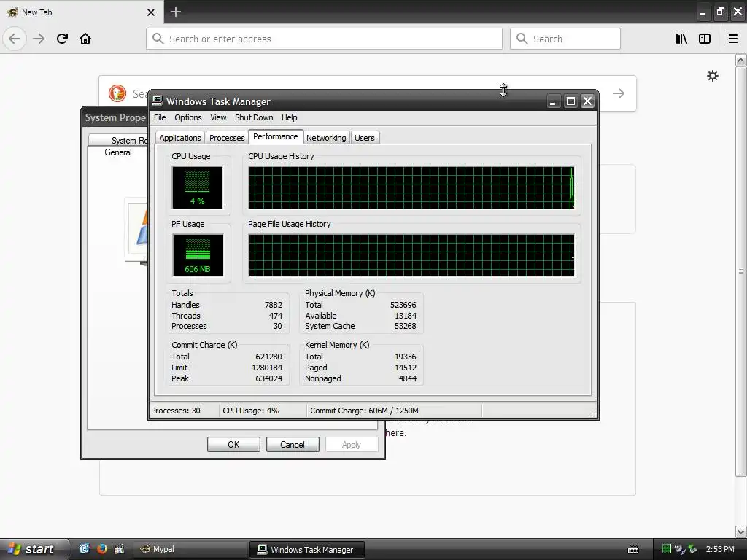747x560 pixels.
Task: Switch to the Processes tab
Action: 227,138
